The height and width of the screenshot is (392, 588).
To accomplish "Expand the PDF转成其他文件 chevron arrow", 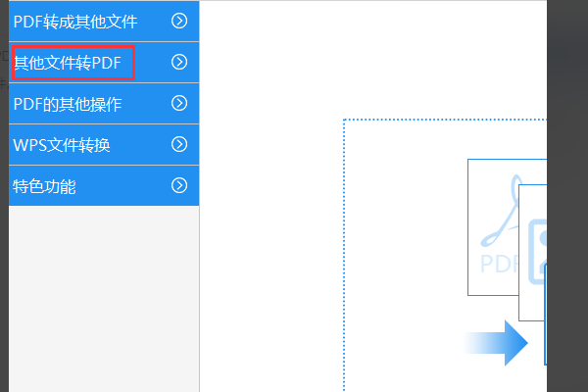I will tap(179, 21).
